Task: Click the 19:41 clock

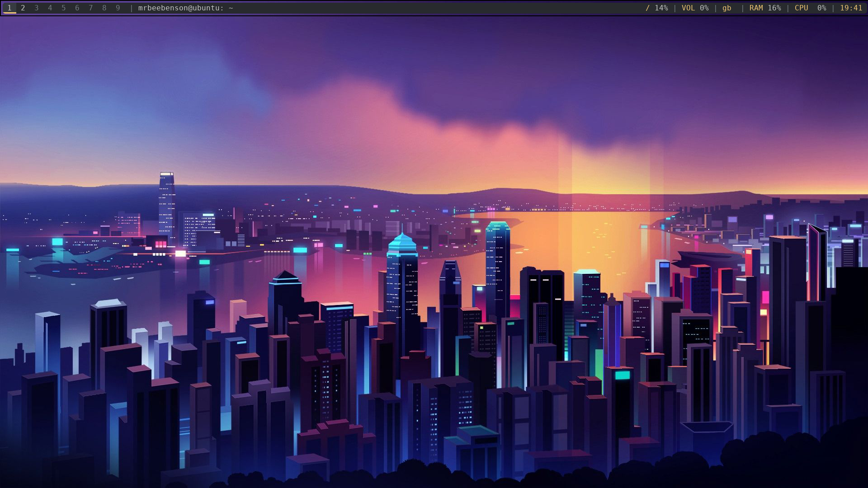Action: click(851, 8)
